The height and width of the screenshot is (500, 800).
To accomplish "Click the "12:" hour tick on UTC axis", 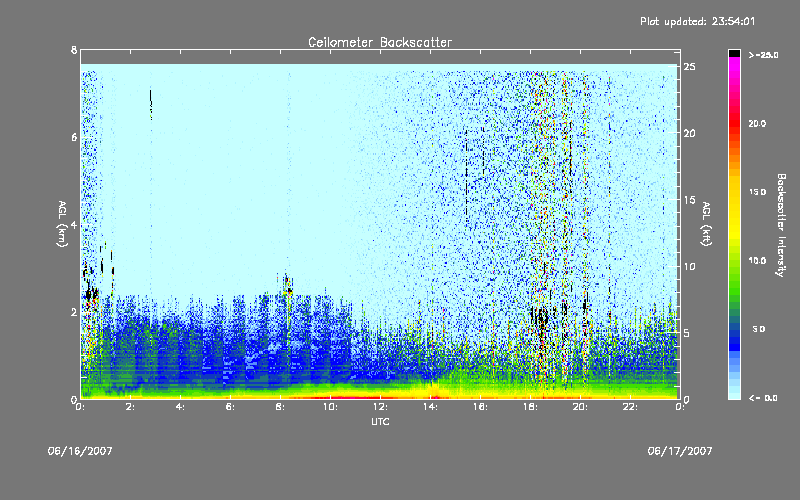I will (x=380, y=407).
